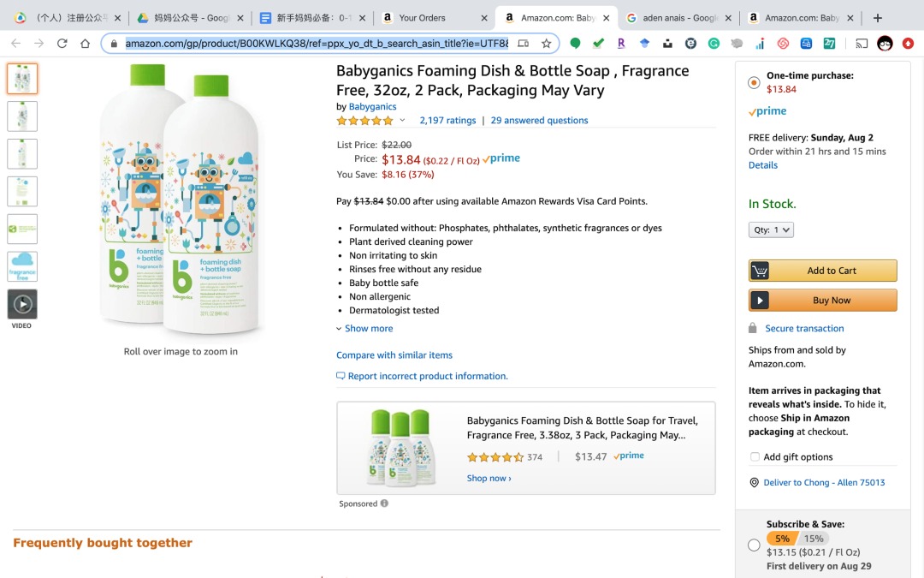Bookmark page with the star icon
The height and width of the screenshot is (578, 924).
[x=546, y=43]
